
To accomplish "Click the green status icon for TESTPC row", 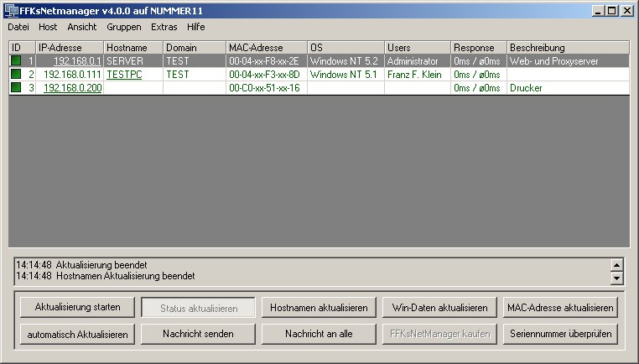I will (x=16, y=74).
